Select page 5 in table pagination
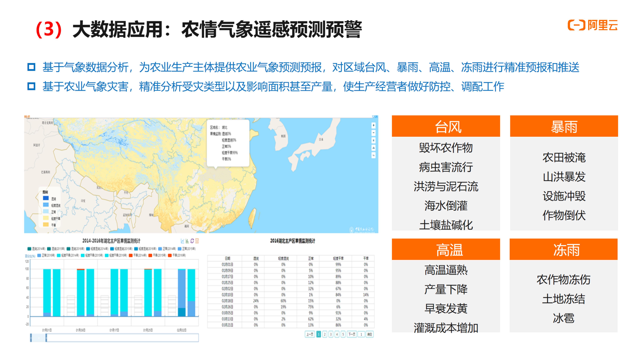 (343, 334)
